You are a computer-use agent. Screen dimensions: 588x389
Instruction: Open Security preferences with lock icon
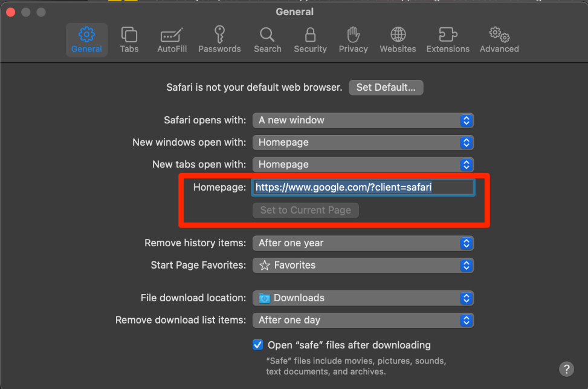(310, 40)
